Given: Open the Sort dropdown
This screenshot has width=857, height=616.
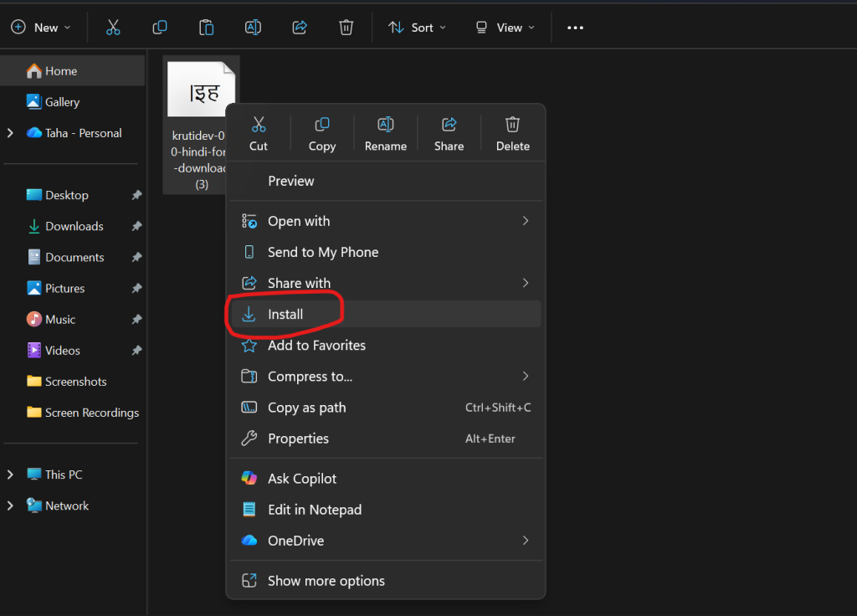Looking at the screenshot, I should tap(417, 28).
